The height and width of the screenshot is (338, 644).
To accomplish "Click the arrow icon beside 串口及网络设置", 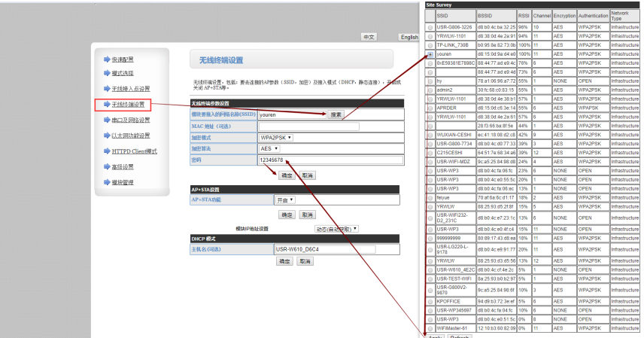I will point(106,120).
